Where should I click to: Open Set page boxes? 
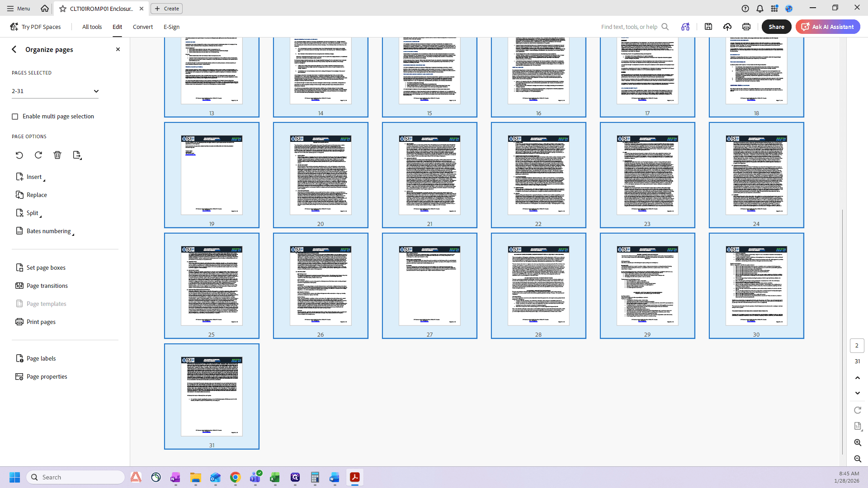(40, 267)
